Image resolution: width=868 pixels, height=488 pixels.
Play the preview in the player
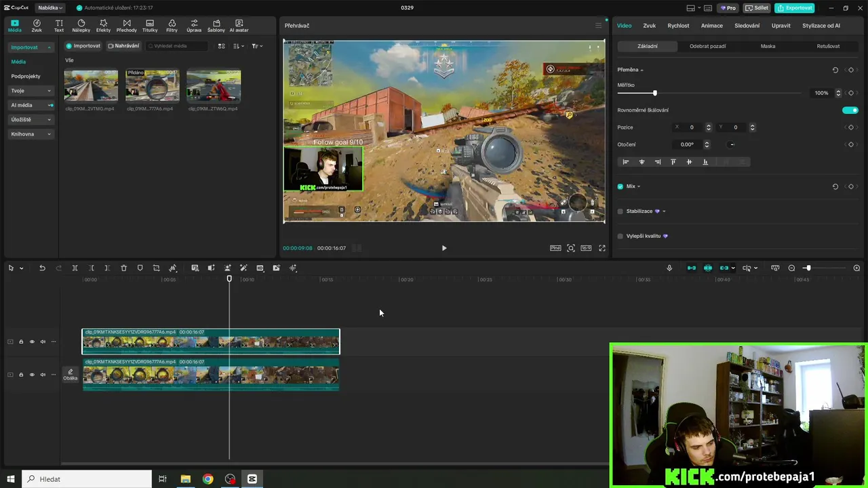[x=444, y=248]
